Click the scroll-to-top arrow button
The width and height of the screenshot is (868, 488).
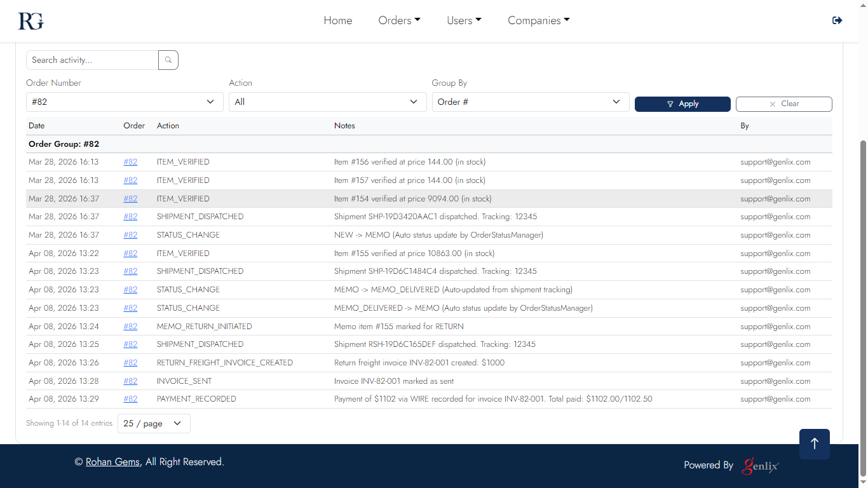point(814,444)
